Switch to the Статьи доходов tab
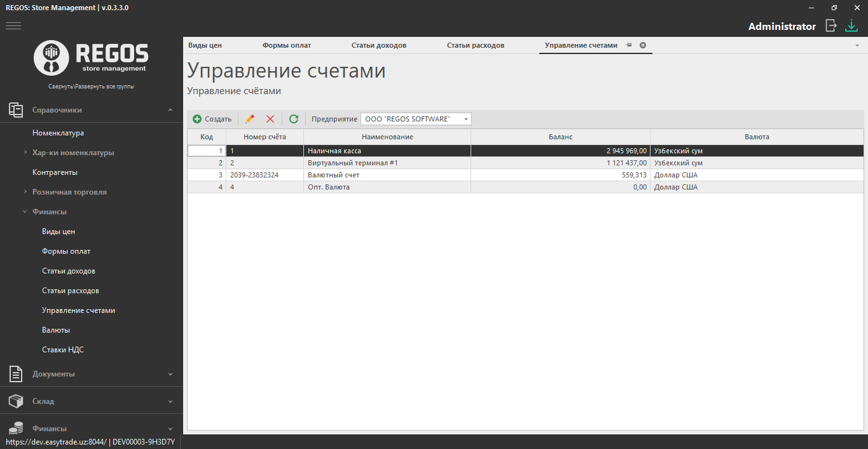Screen dimensions: 868x449 click(x=379, y=45)
